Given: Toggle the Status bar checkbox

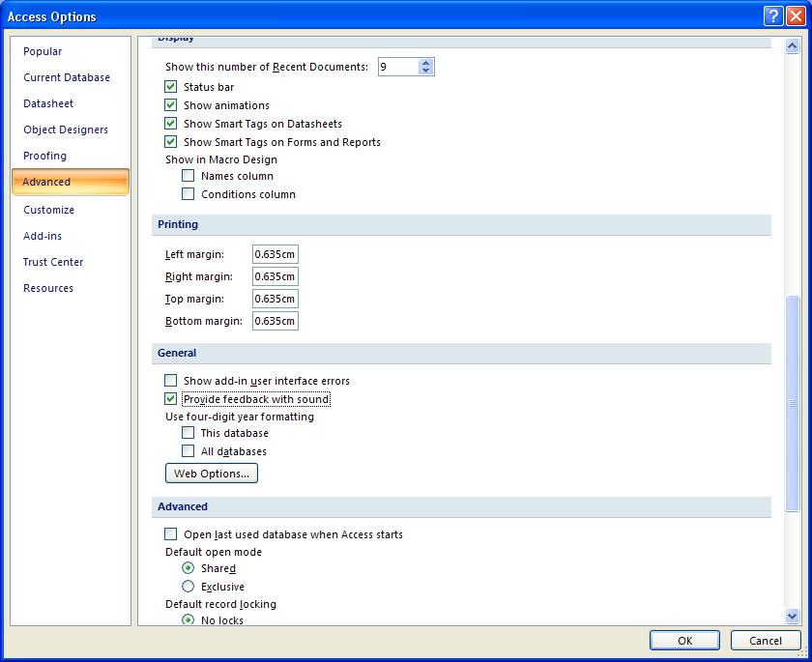Looking at the screenshot, I should [170, 87].
